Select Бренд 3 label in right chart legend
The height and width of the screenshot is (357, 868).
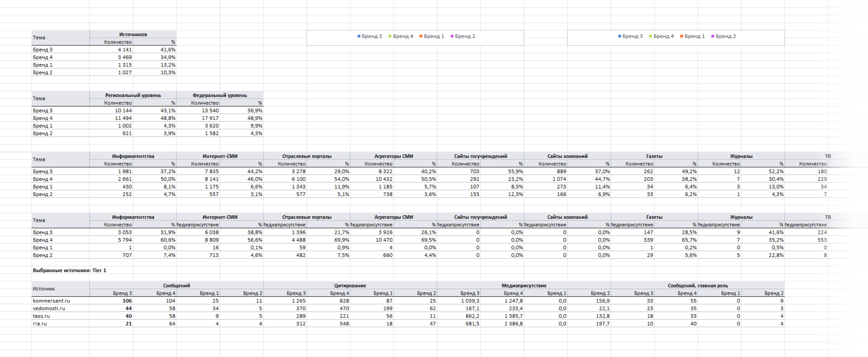(x=632, y=36)
